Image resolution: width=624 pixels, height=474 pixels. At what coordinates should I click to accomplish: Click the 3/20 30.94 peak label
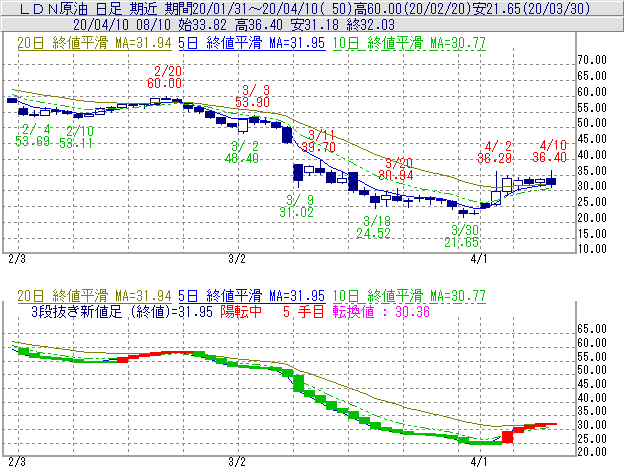coord(396,169)
